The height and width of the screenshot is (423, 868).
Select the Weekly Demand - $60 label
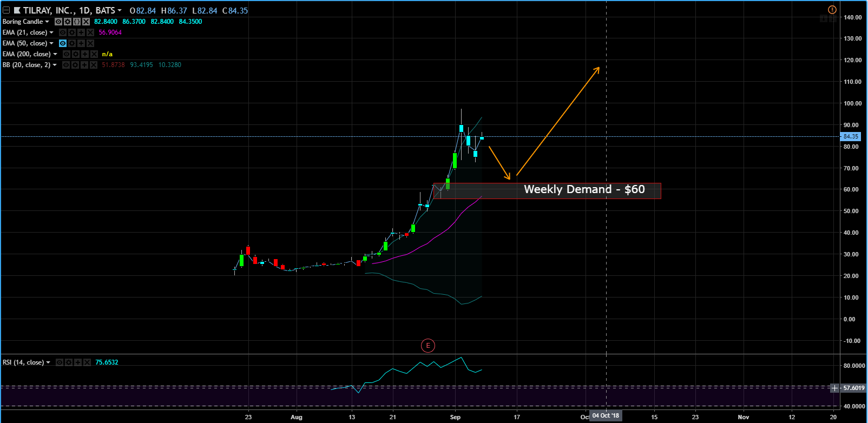[584, 189]
